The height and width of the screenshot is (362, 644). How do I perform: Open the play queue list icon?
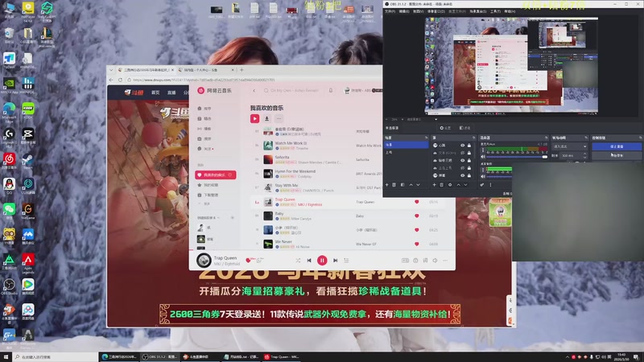coord(346,260)
